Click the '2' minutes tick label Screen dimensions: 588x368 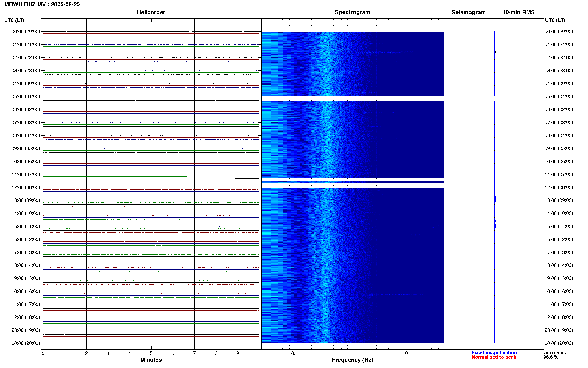pyautogui.click(x=86, y=353)
